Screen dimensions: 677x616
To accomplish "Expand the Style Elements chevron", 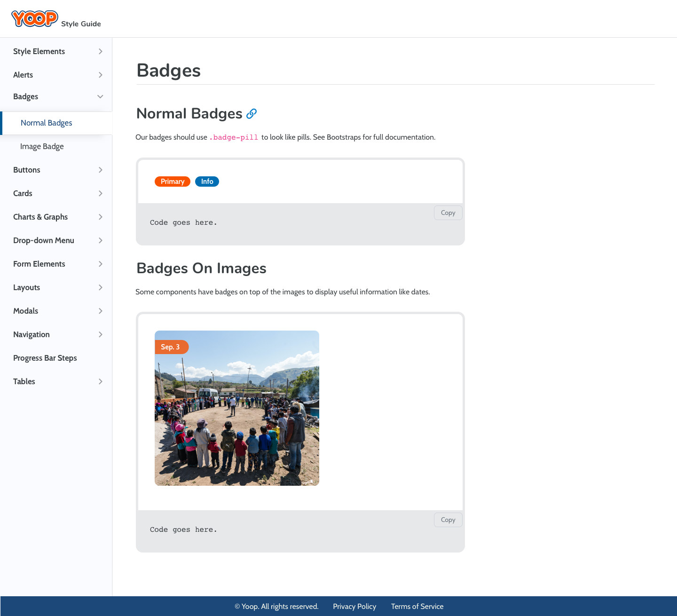I will (100, 51).
